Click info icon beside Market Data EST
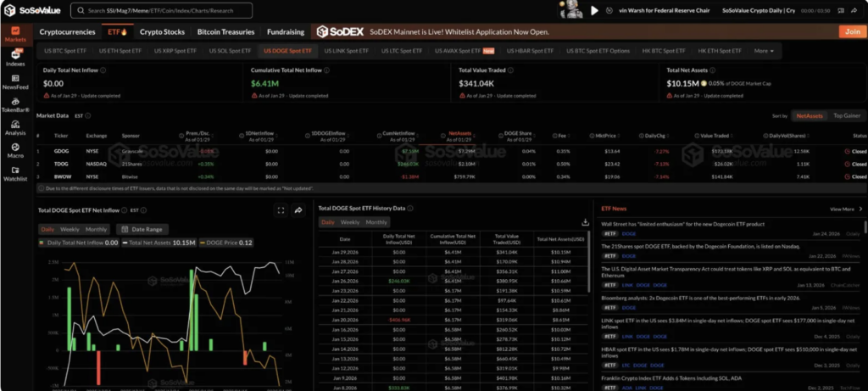The width and height of the screenshot is (868, 391). click(x=88, y=115)
